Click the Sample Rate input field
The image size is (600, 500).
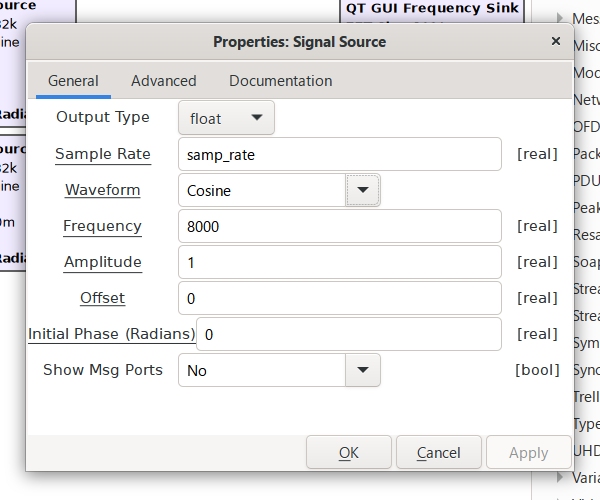coord(339,154)
